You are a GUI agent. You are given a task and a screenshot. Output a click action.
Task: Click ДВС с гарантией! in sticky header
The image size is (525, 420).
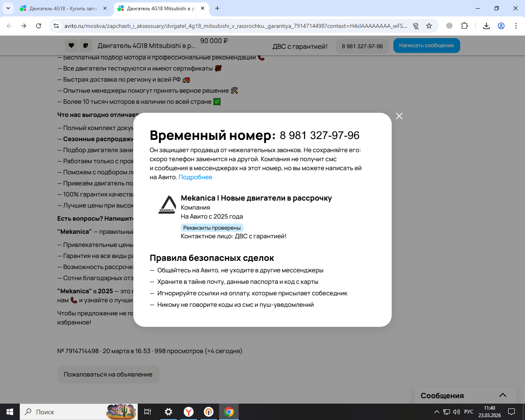300,46
